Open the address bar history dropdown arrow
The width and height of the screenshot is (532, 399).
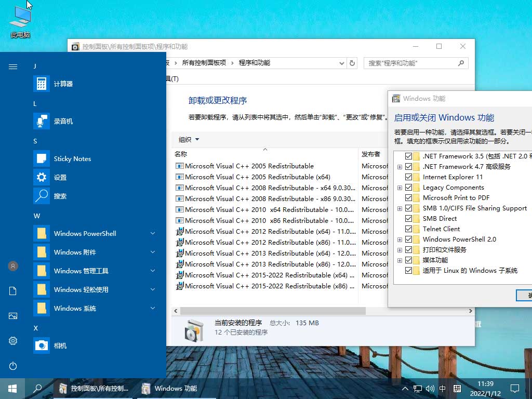(x=342, y=63)
